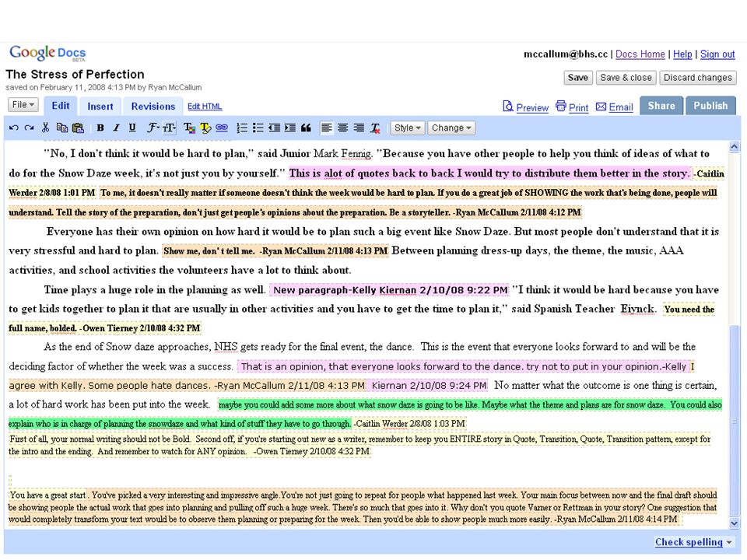Undo the last edit

[x=14, y=128]
